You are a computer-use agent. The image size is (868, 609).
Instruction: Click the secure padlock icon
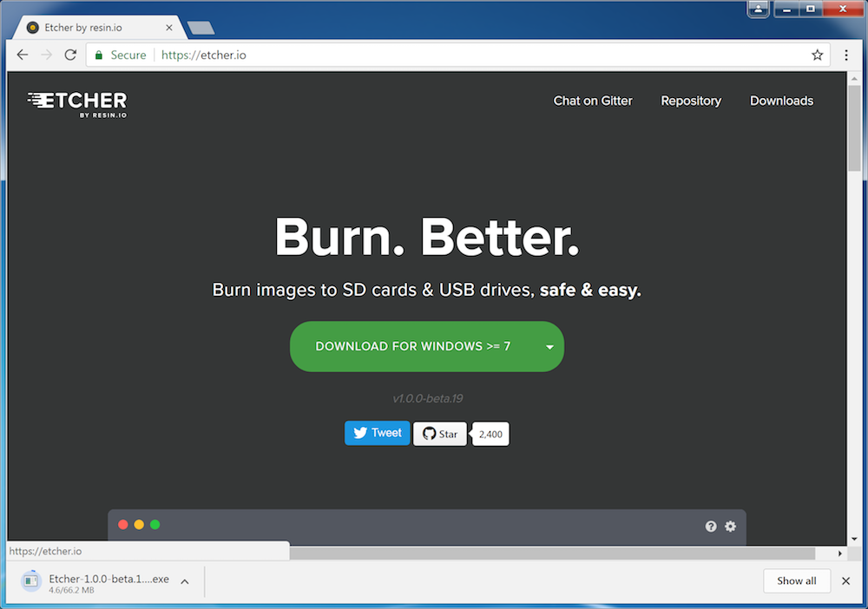tap(100, 55)
